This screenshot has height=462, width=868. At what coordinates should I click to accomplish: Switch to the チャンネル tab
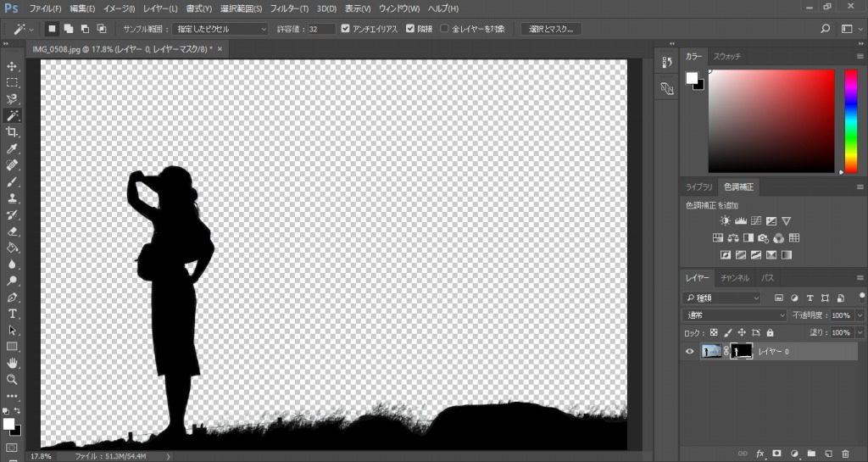pyautogui.click(x=734, y=278)
